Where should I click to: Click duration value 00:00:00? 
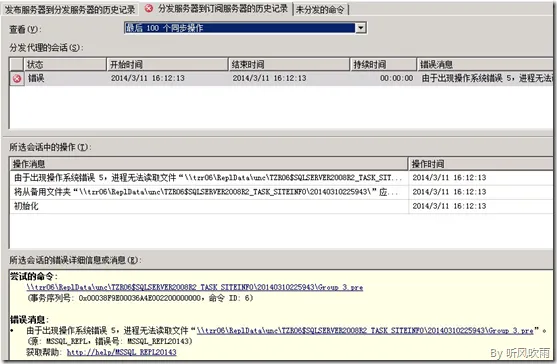[396, 78]
